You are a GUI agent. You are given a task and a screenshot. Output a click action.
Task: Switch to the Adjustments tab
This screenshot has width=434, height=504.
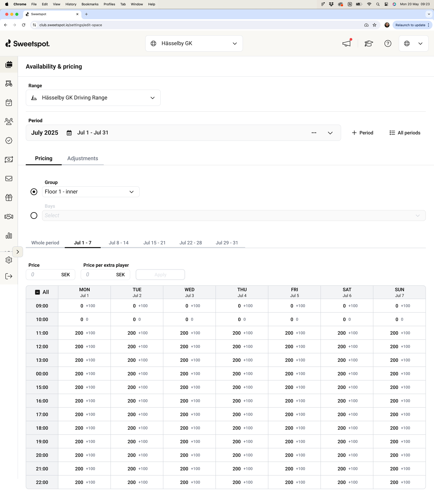(83, 158)
